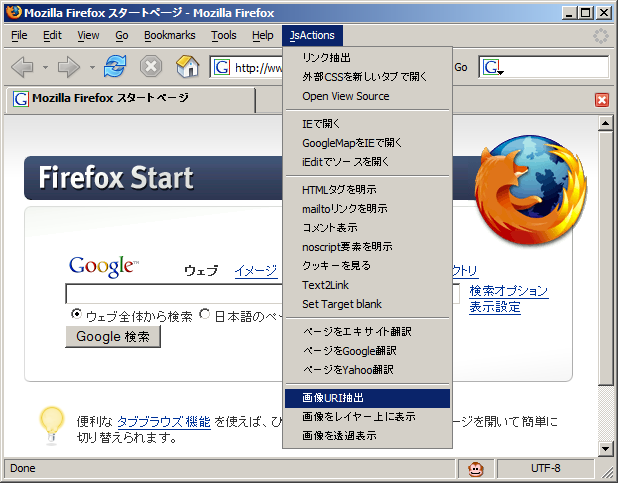The width and height of the screenshot is (618, 483).
Task: Choose クッキーを見る menu entry
Action: click(x=367, y=266)
